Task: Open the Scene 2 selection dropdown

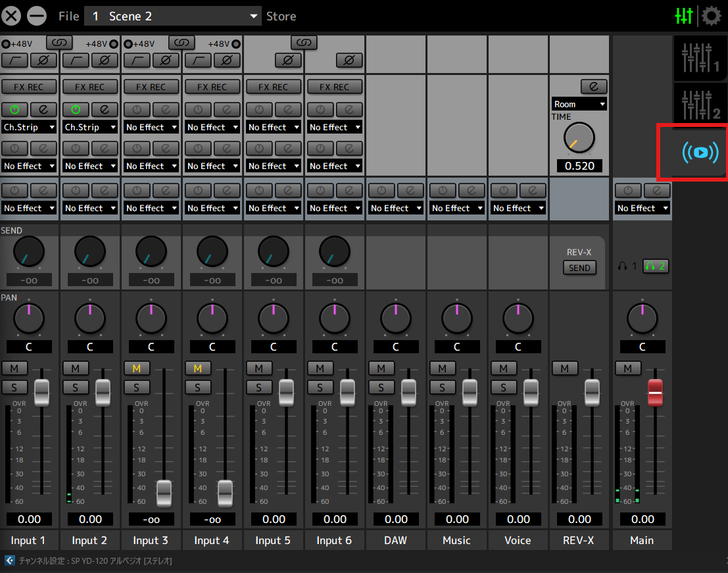Action: [173, 16]
